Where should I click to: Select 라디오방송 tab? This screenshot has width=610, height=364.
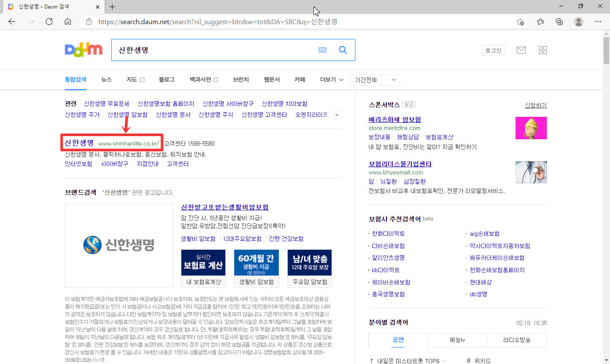click(517, 340)
